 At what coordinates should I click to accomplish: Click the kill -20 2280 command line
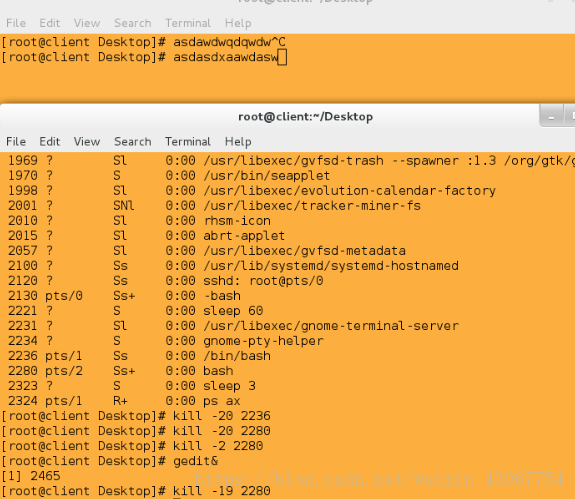pos(136,431)
